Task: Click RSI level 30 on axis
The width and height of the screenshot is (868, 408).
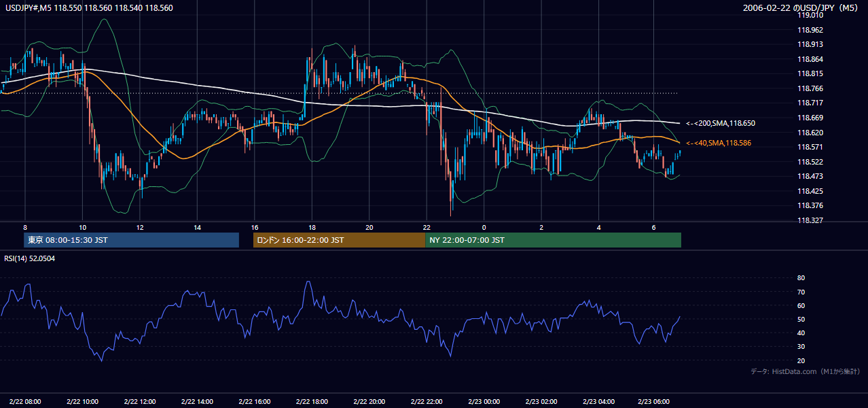Action: (x=801, y=347)
